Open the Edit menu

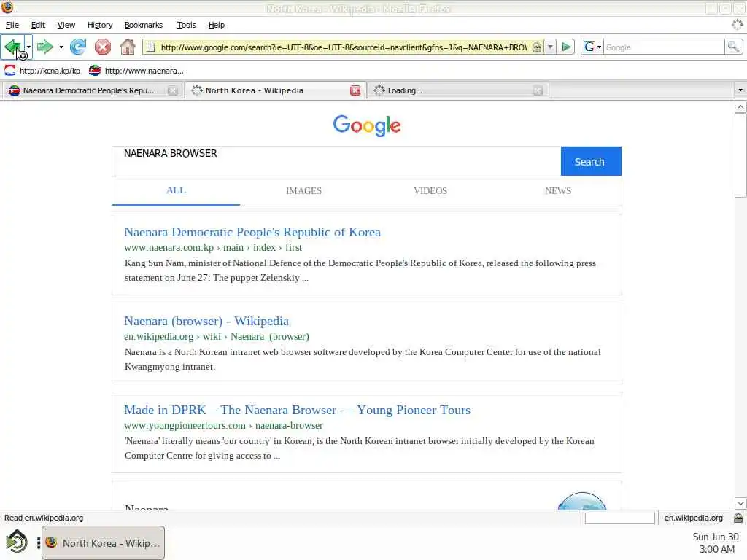38,25
